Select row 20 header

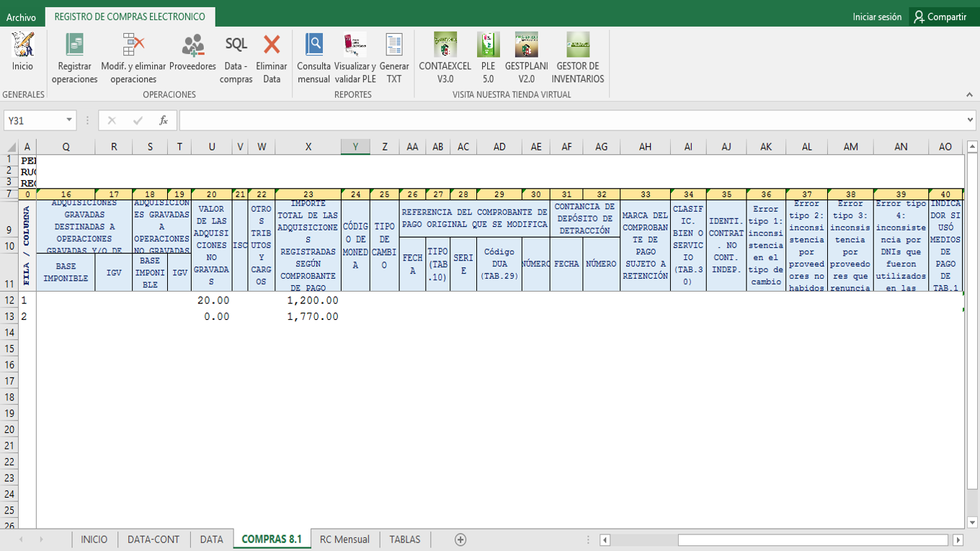pos(9,429)
